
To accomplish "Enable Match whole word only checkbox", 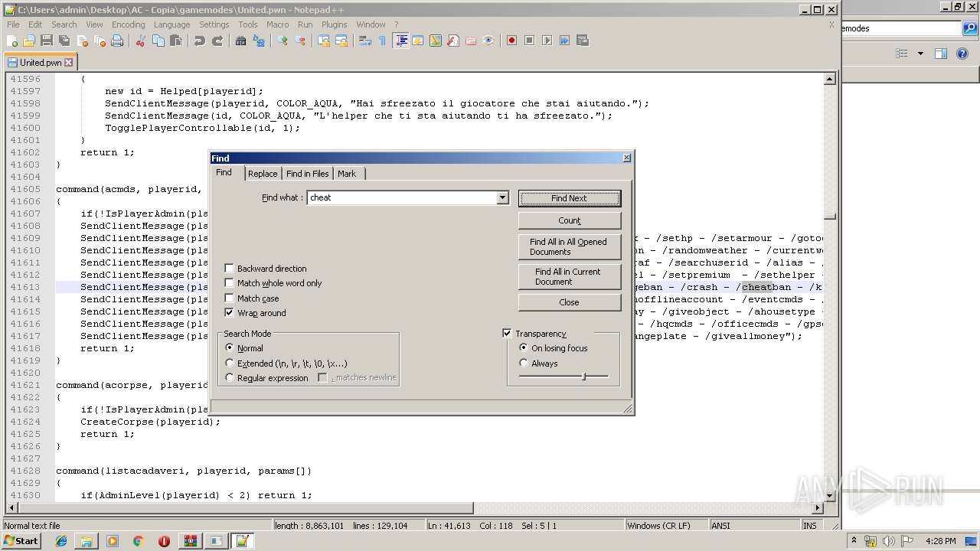I will click(x=229, y=283).
